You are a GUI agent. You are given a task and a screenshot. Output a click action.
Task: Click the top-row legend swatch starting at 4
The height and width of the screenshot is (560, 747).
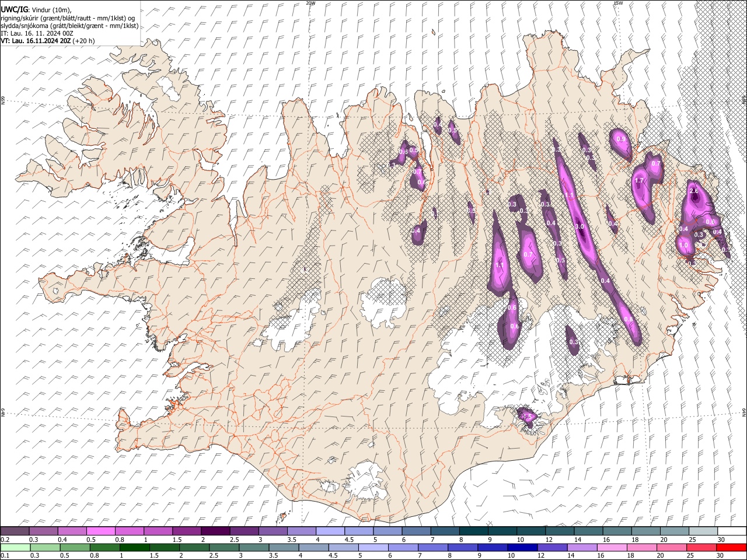point(330,531)
